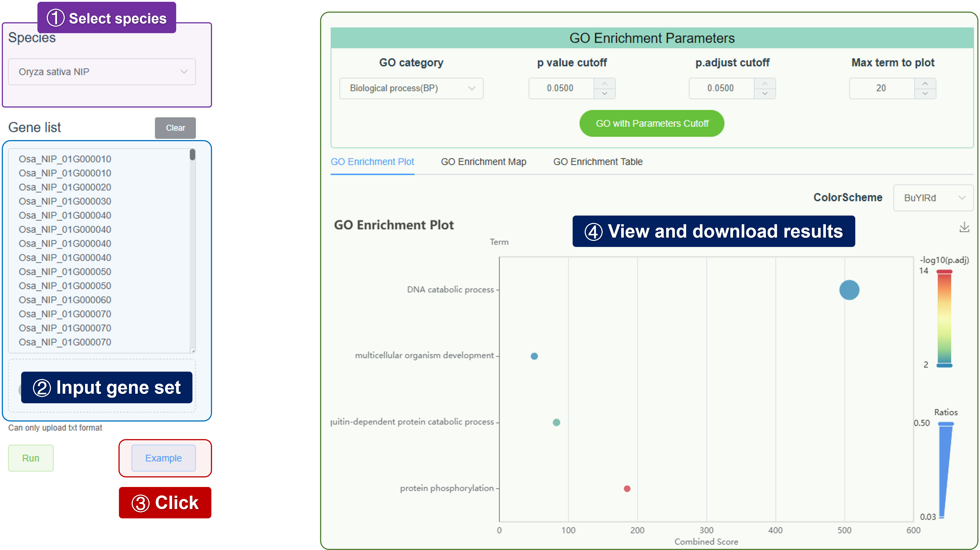Screen dimensions: 980x550
Task: Open the ColorScheme BuYlRd dropdown
Action: click(933, 198)
